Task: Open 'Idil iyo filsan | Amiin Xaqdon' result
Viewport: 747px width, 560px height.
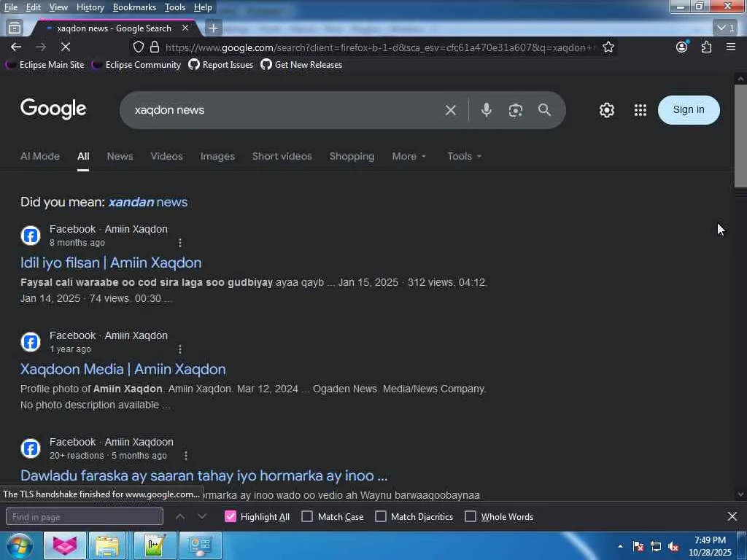Action: click(111, 262)
